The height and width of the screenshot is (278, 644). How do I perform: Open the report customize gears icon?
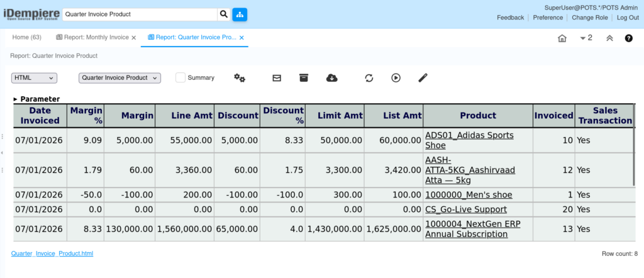240,77
